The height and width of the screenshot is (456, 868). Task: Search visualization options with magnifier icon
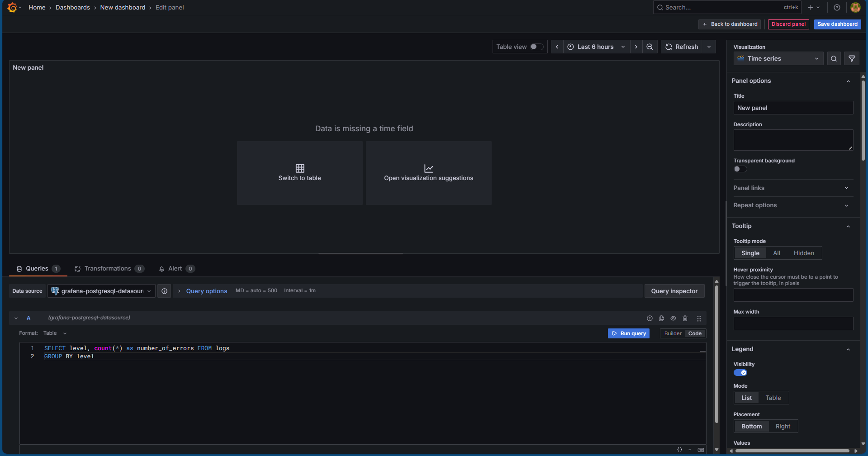point(834,58)
